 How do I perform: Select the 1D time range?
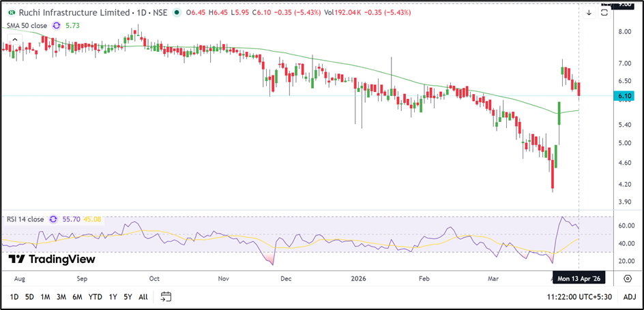[x=14, y=296]
